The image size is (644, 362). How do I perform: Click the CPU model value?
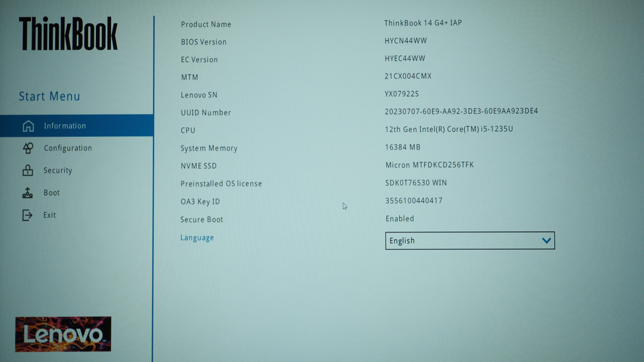click(x=449, y=129)
